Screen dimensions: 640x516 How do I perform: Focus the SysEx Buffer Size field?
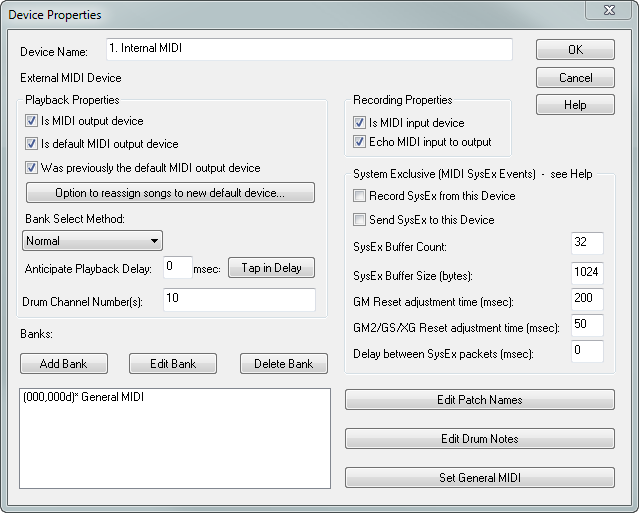588,272
